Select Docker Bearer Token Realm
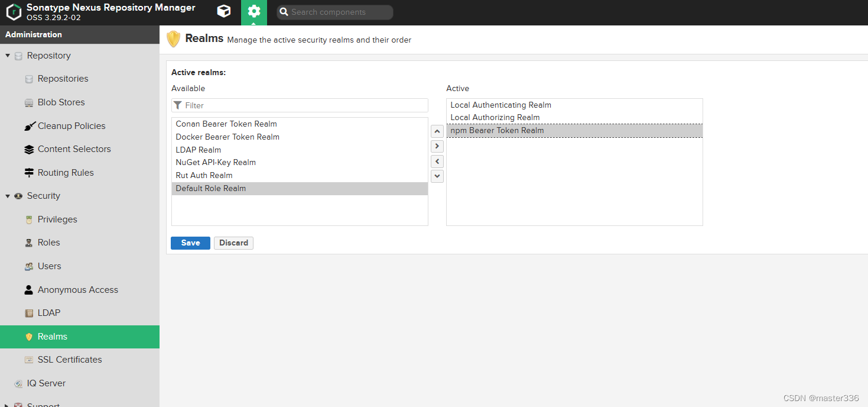 [300, 137]
